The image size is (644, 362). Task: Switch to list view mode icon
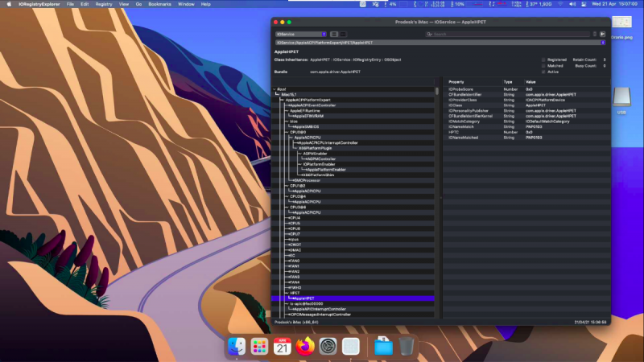click(334, 34)
